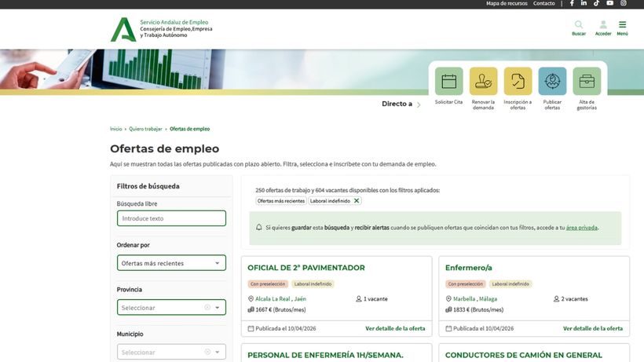This screenshot has height=362, width=644.
Task: Open the Menú hamburger icon
Action: click(x=622, y=25)
